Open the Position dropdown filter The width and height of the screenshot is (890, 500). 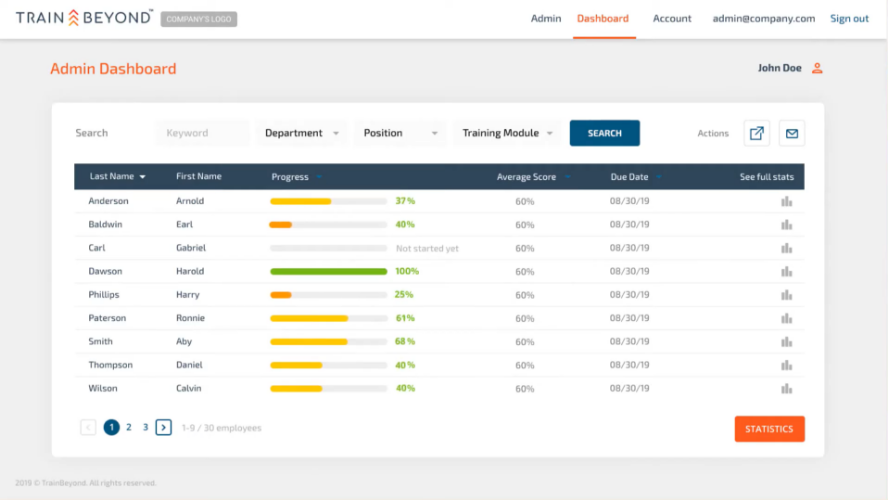pyautogui.click(x=400, y=133)
